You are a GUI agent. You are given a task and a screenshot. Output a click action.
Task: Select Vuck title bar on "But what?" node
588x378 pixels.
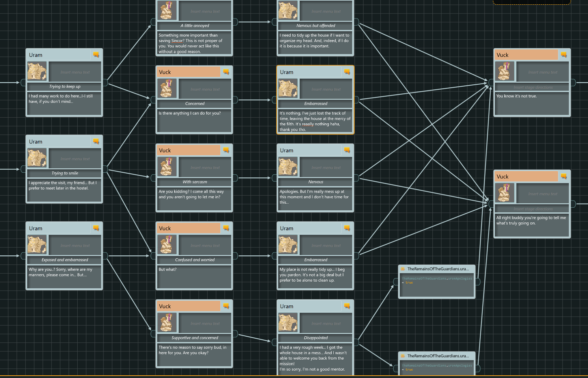[189, 228]
